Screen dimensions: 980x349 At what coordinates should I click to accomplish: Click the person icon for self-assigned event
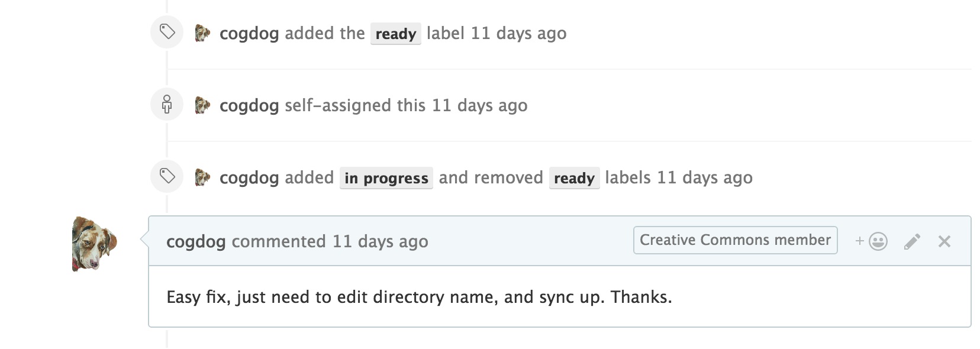coord(167,104)
